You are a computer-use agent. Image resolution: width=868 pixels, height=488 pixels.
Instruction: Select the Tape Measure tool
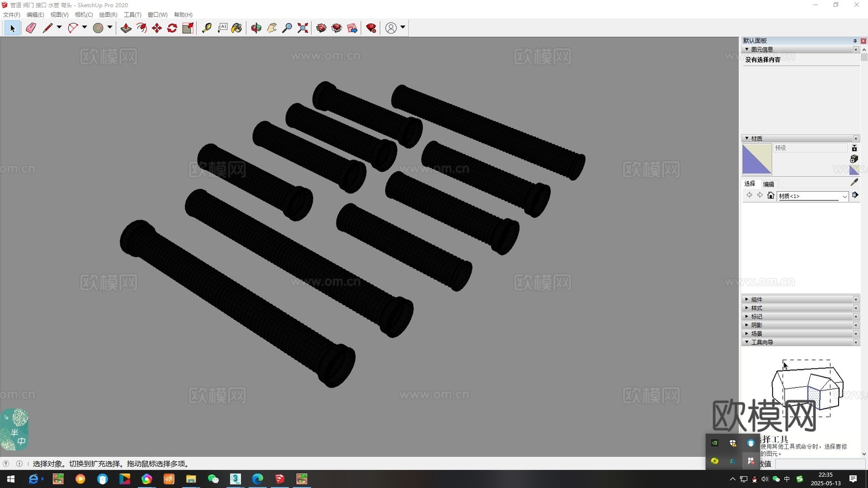207,28
